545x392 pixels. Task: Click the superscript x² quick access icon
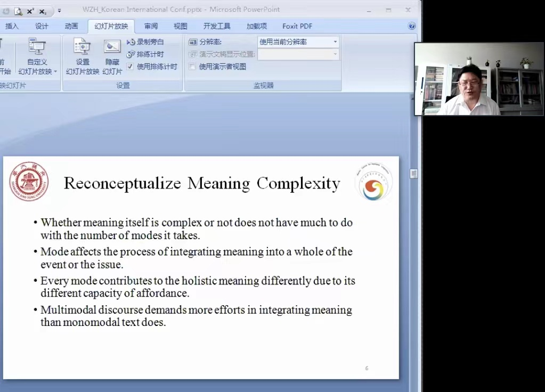(x=30, y=11)
